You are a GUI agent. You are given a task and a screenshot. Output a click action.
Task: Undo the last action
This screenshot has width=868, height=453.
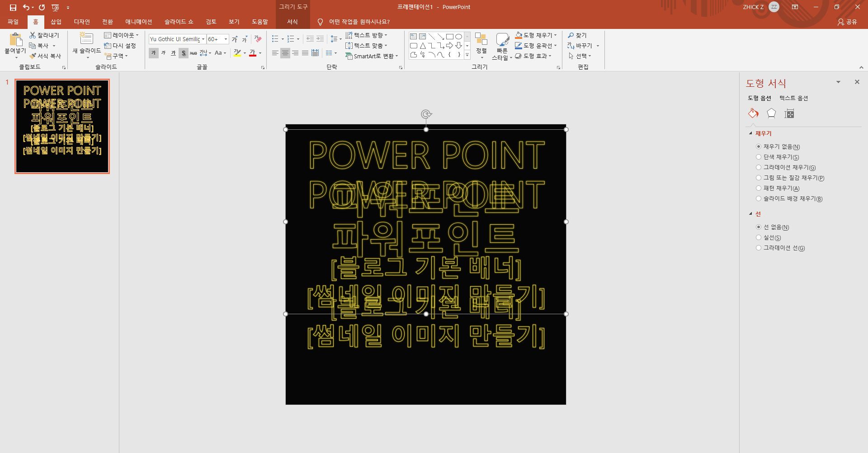tap(26, 7)
